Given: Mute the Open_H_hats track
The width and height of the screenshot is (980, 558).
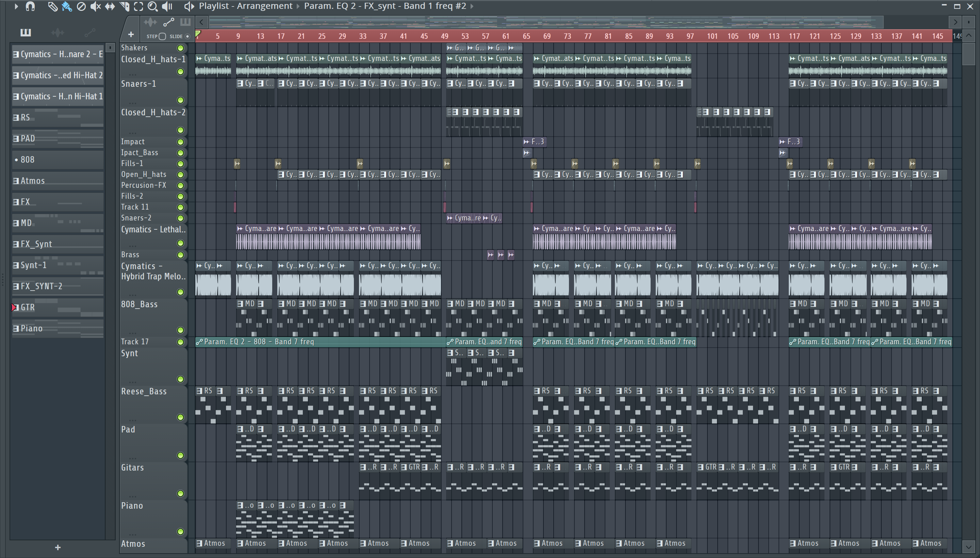Looking at the screenshot, I should click(180, 174).
